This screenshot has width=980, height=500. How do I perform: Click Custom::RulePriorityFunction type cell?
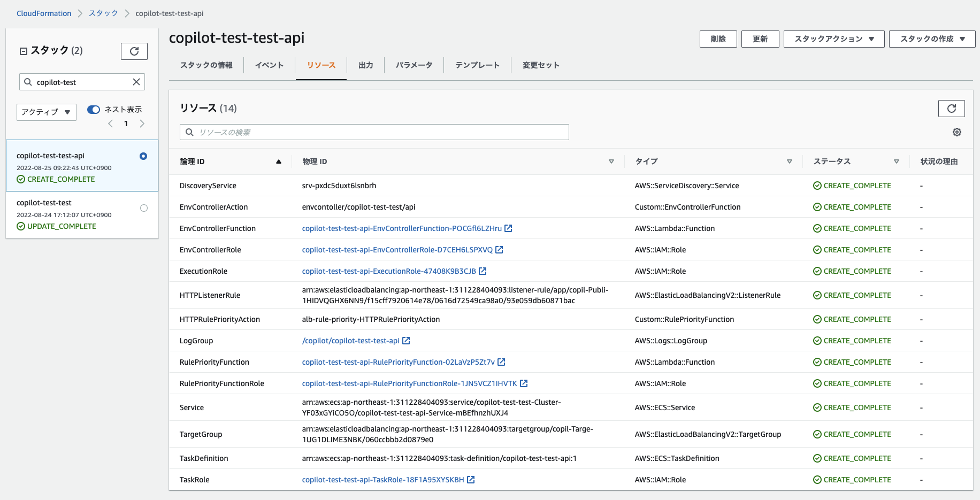pyautogui.click(x=684, y=319)
